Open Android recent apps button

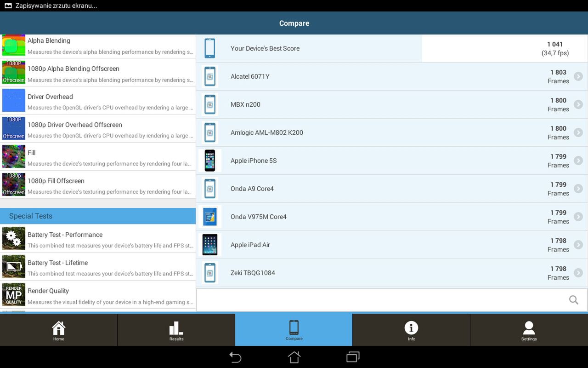tap(353, 357)
